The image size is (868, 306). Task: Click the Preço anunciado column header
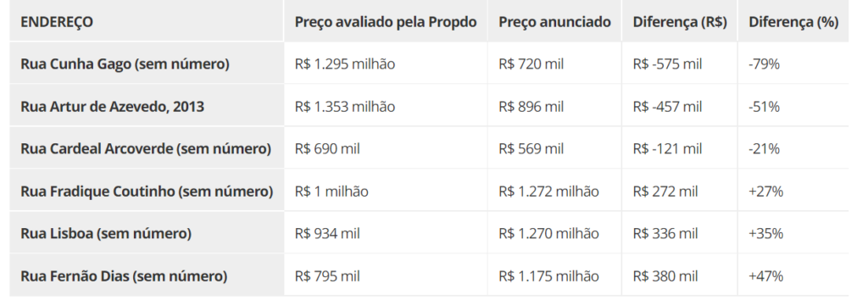click(554, 22)
